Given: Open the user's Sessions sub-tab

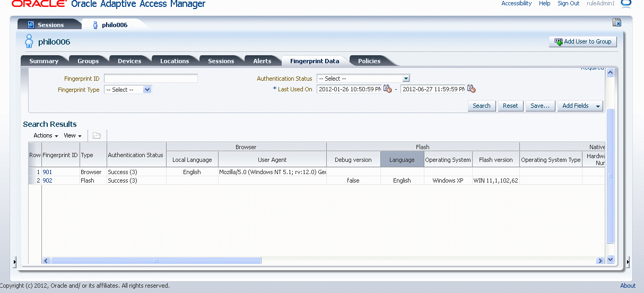Looking at the screenshot, I should click(x=221, y=61).
